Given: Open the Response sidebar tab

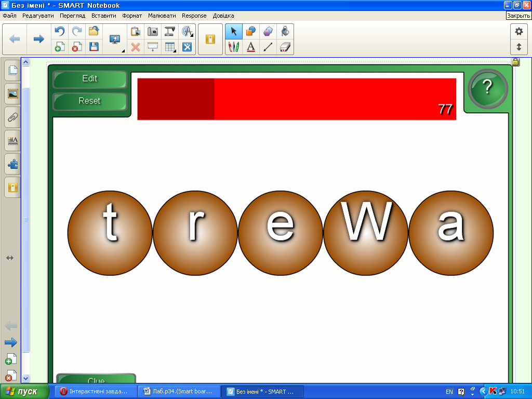Looking at the screenshot, I should [x=13, y=188].
